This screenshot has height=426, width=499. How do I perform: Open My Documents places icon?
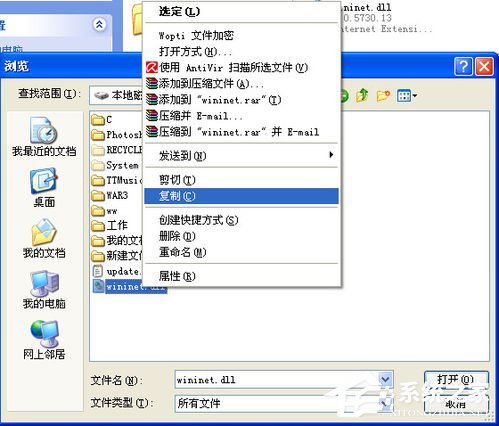pyautogui.click(x=44, y=238)
